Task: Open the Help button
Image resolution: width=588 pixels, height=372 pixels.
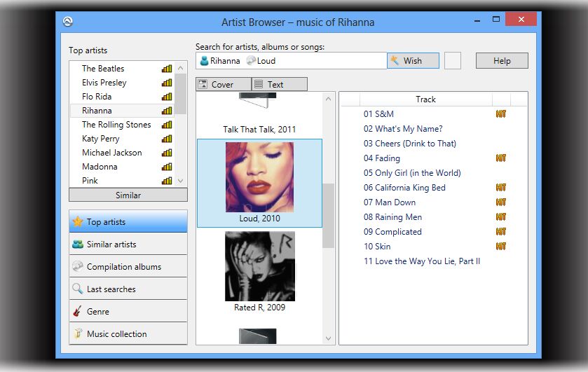Action: (502, 61)
